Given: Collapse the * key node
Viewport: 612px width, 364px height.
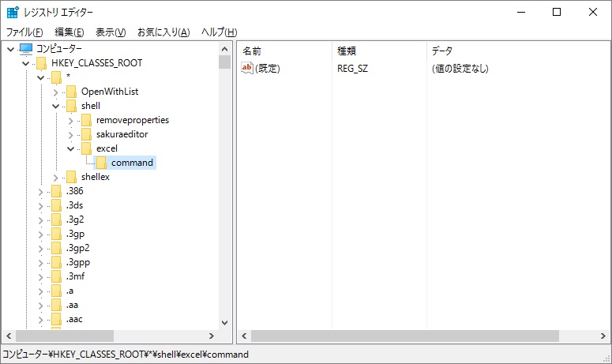Looking at the screenshot, I should [x=40, y=77].
